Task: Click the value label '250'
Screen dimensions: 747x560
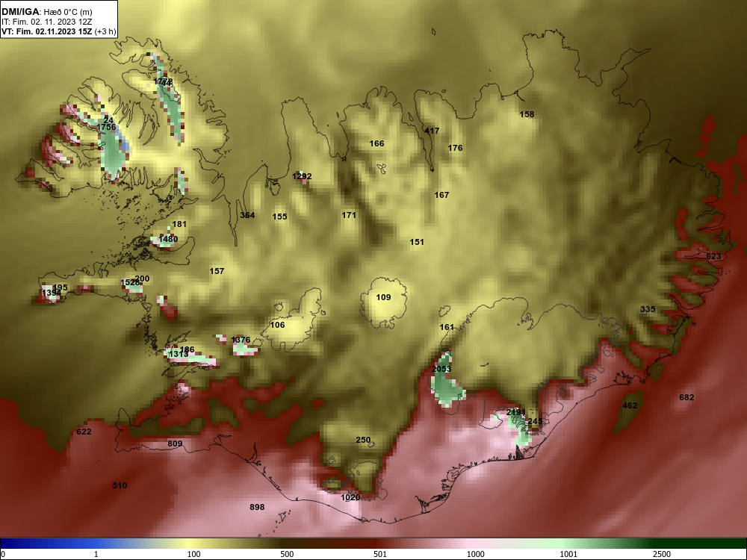Action: pyautogui.click(x=363, y=440)
